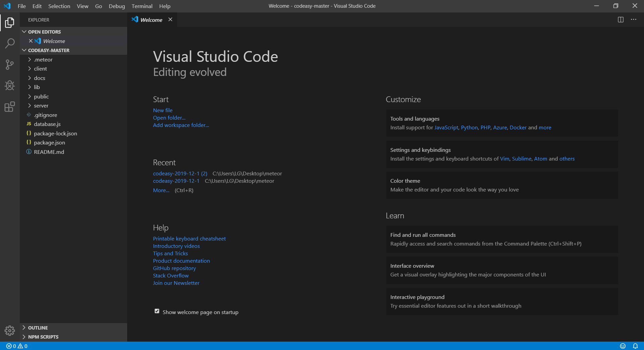Screen dimensions: 644x350
Task: Open the Extensions view icon
Action: point(10,106)
